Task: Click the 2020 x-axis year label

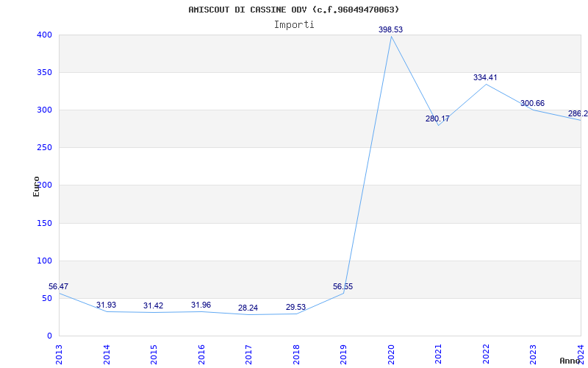Action: [391, 355]
